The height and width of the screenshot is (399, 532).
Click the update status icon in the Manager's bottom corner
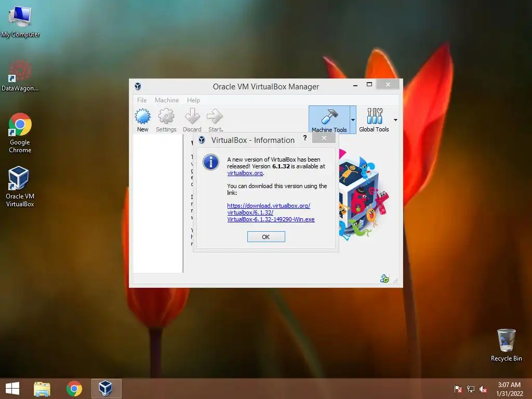pyautogui.click(x=384, y=279)
